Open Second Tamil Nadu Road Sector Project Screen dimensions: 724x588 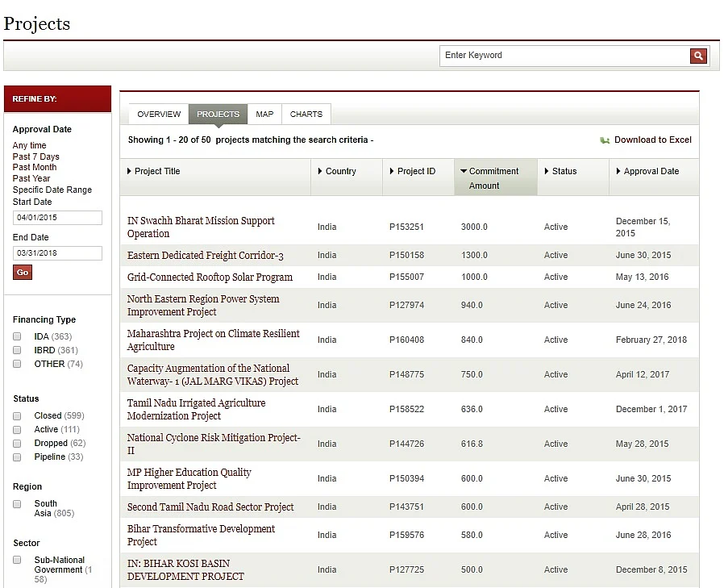[x=210, y=507]
